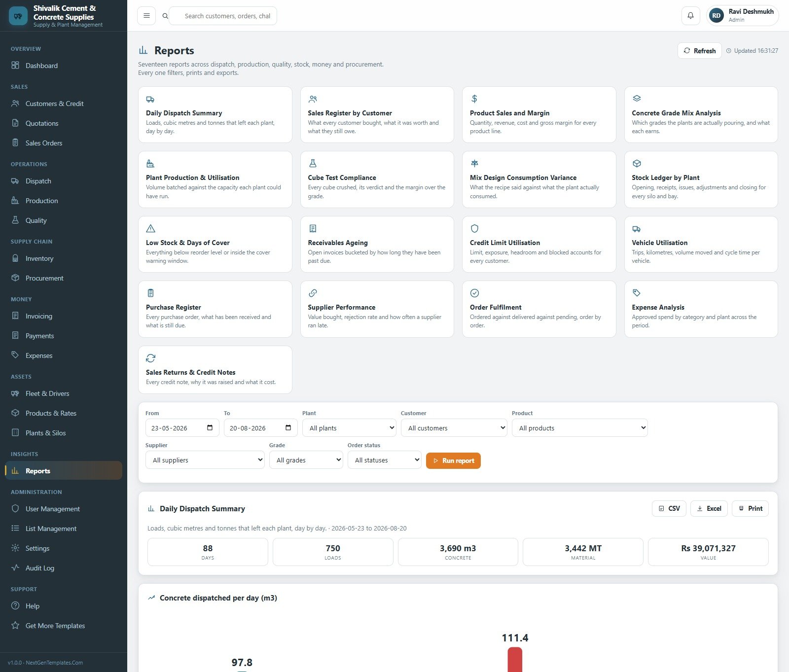Go to Procurement
Viewport: 789px width, 672px height.
pyautogui.click(x=64, y=278)
